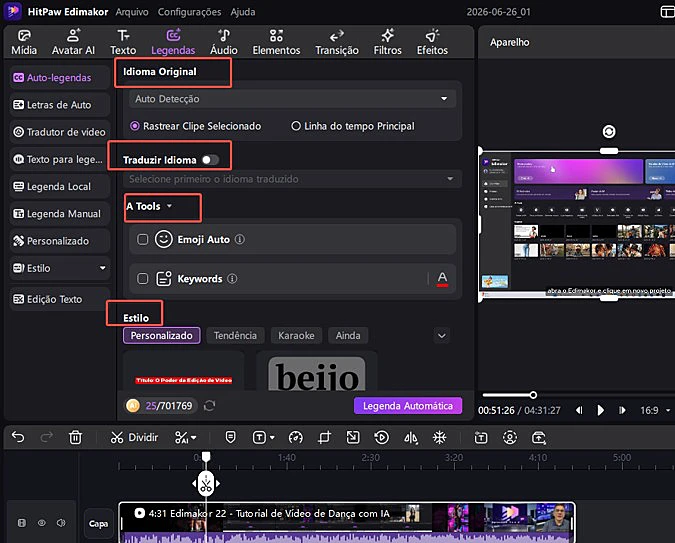Viewport: 675px width, 543px height.
Task: Open the Transição panel
Action: pyautogui.click(x=337, y=42)
